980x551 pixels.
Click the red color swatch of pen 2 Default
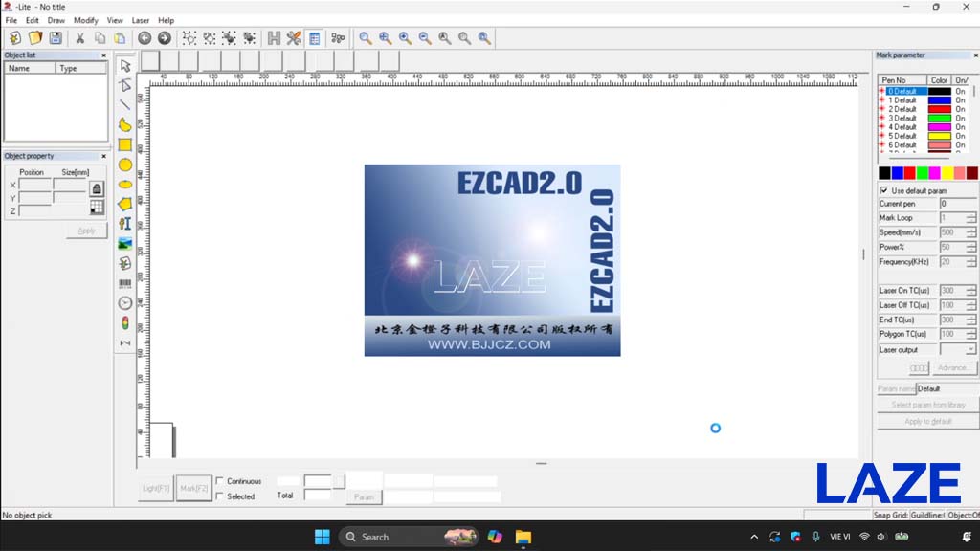click(940, 109)
